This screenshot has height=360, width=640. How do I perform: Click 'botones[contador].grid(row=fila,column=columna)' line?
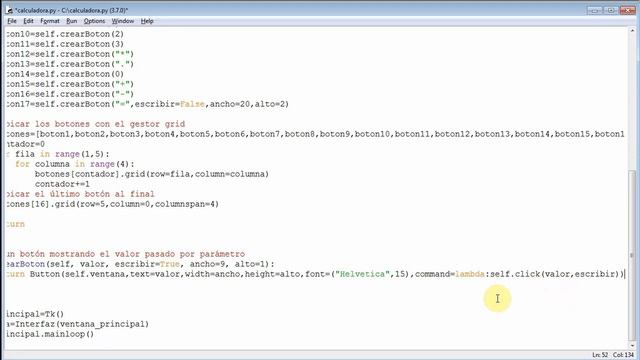[152, 174]
